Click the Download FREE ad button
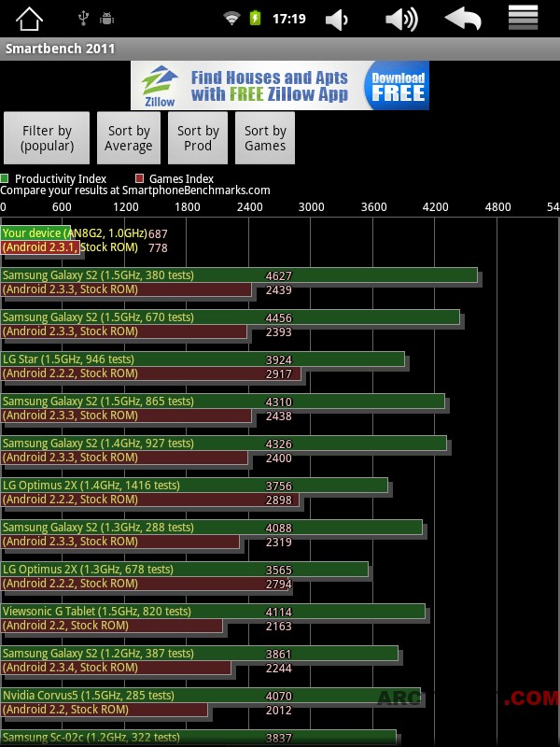The width and height of the screenshot is (560, 747). pyautogui.click(x=398, y=86)
